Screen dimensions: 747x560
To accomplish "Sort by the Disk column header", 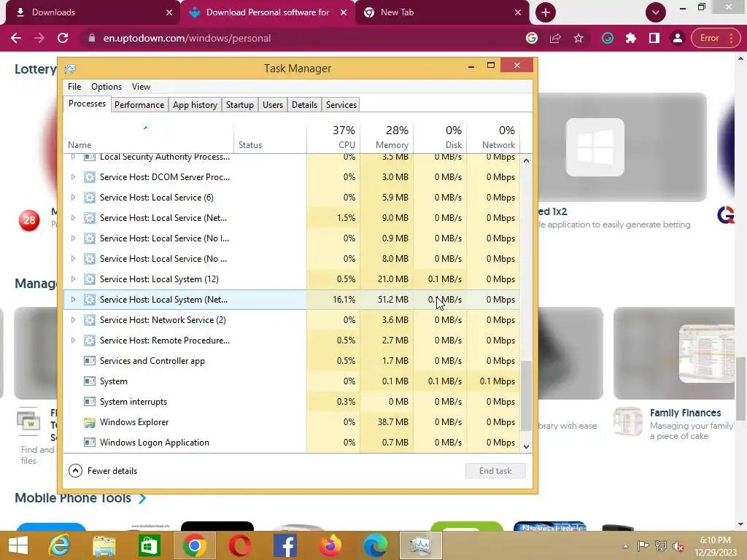I will [440, 137].
